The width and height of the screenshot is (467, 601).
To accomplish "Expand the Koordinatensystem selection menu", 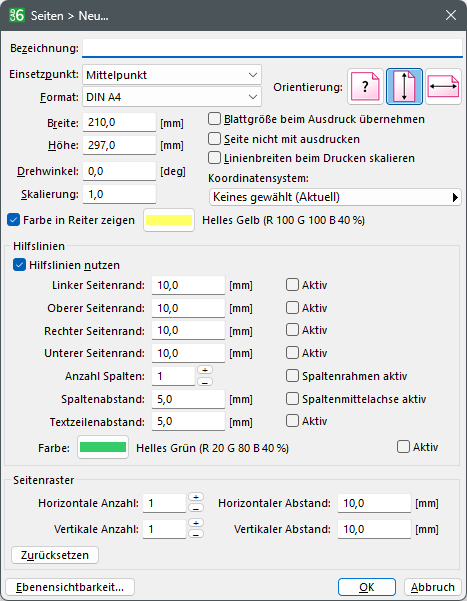I will pyautogui.click(x=335, y=197).
